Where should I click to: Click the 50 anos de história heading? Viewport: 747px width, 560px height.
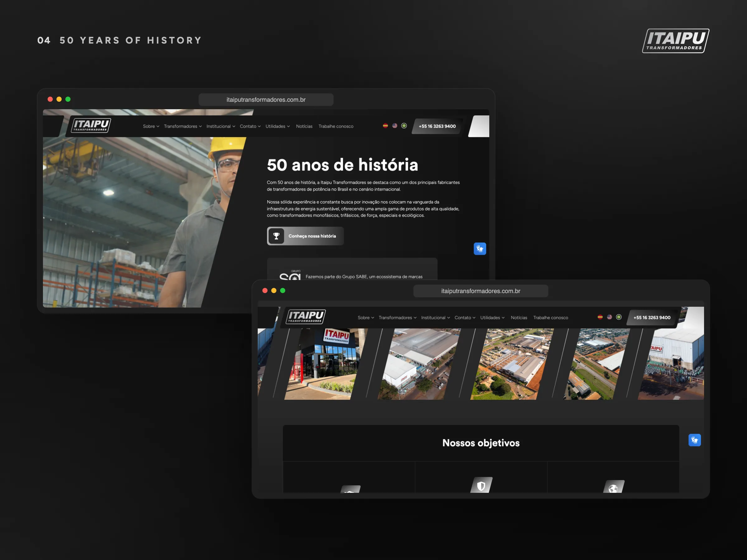342,165
